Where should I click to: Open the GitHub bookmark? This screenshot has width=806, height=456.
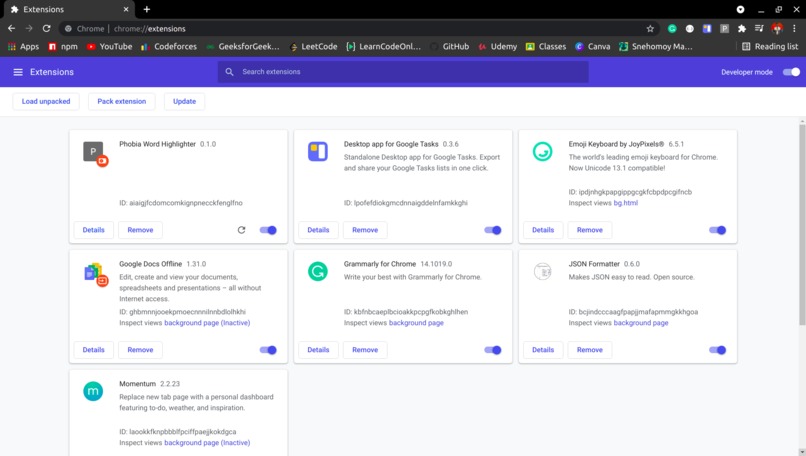coord(450,46)
